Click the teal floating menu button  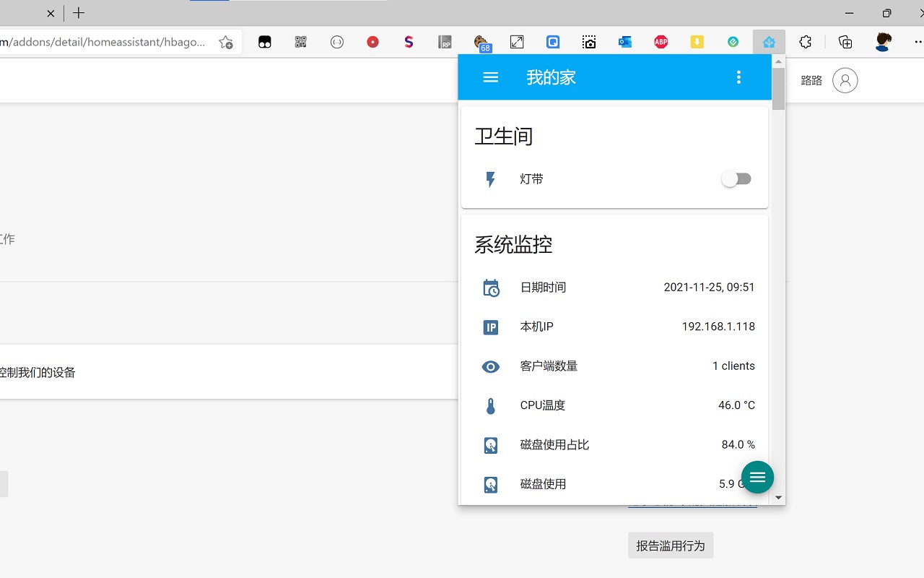coord(757,477)
